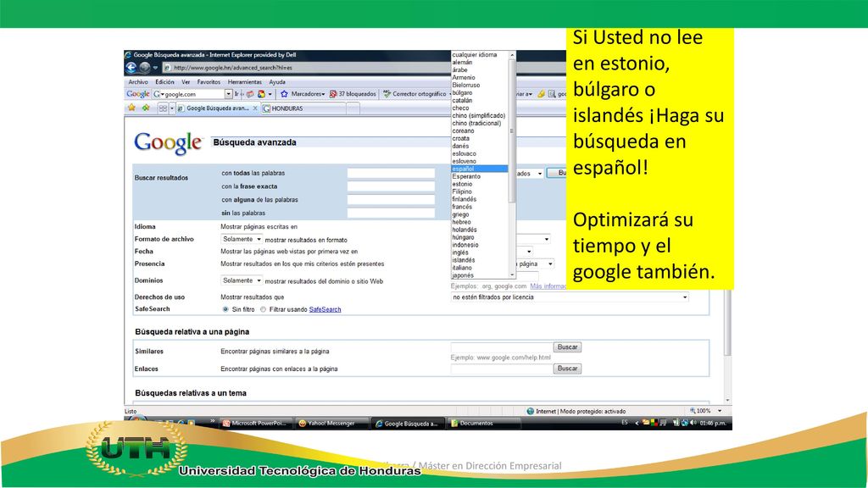This screenshot has height=488, width=868.
Task: Click the Google news toolbar icon
Action: (x=250, y=94)
